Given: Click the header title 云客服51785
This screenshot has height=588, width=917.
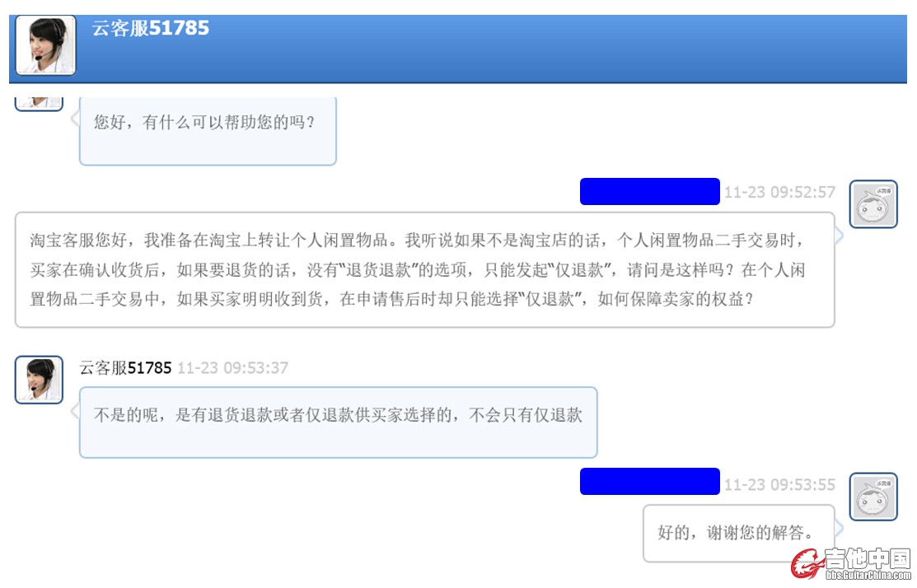Looking at the screenshot, I should pos(150,28).
